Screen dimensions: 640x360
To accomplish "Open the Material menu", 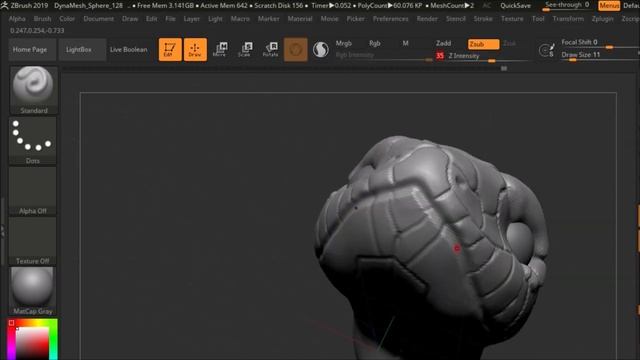I will click(300, 19).
